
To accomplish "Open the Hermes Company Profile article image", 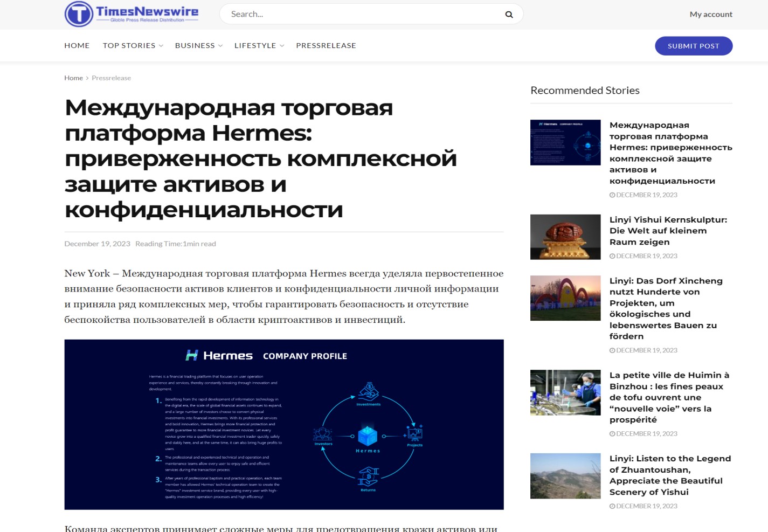I will [284, 425].
